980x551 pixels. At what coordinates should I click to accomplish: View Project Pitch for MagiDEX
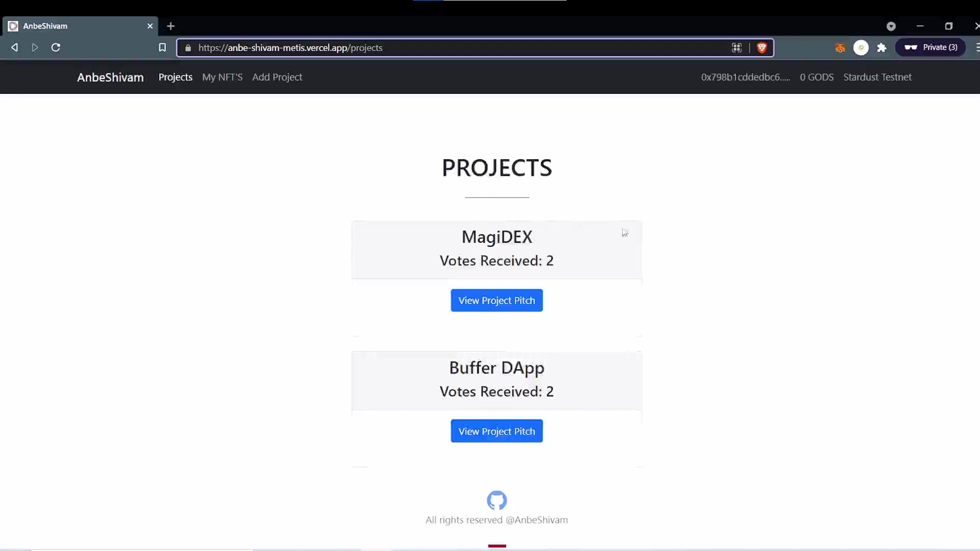(x=496, y=300)
